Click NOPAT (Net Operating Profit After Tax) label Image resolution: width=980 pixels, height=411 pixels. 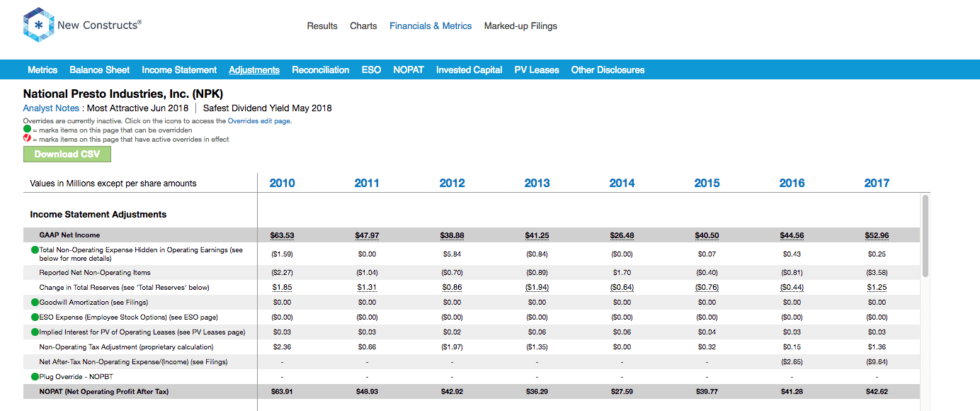tap(104, 392)
